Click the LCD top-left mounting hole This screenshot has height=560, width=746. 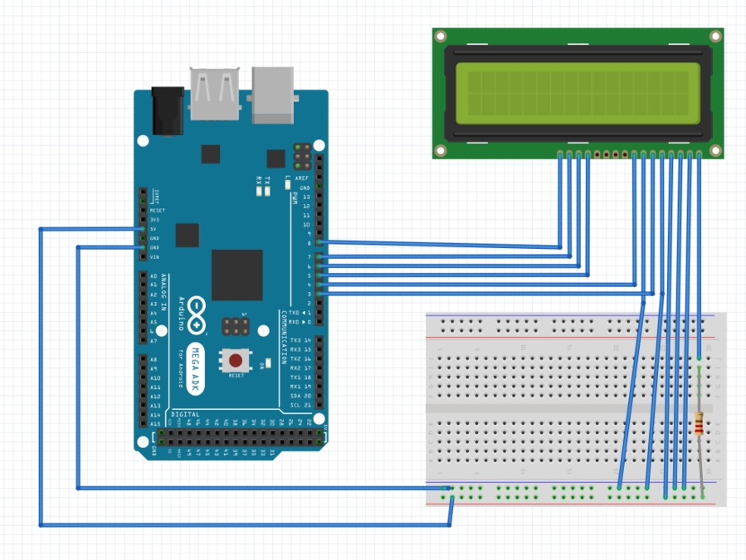[x=441, y=37]
